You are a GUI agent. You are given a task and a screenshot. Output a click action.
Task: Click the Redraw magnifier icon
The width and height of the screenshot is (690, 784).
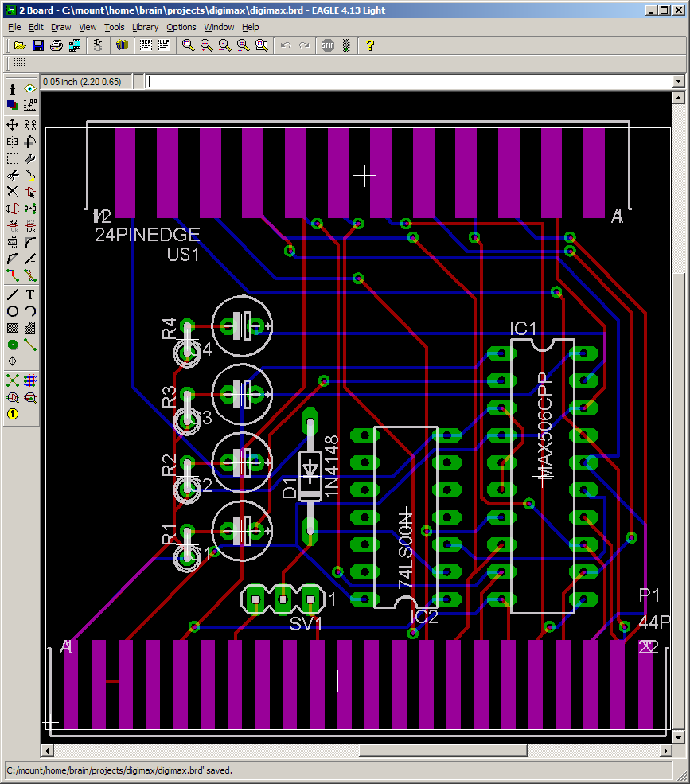point(244,45)
